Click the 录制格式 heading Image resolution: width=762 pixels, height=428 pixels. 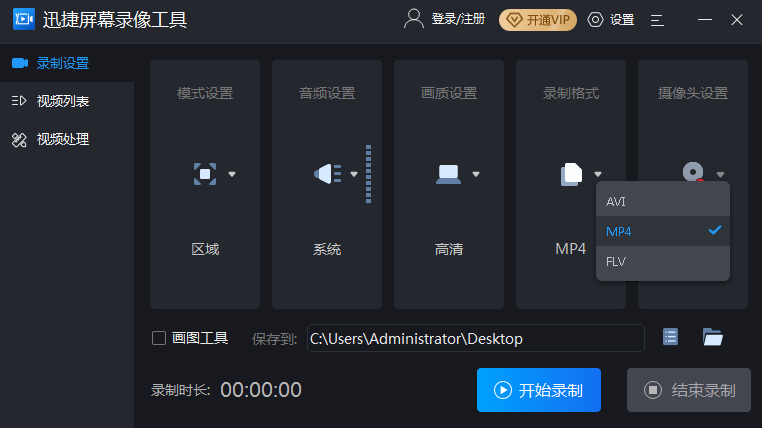point(571,93)
